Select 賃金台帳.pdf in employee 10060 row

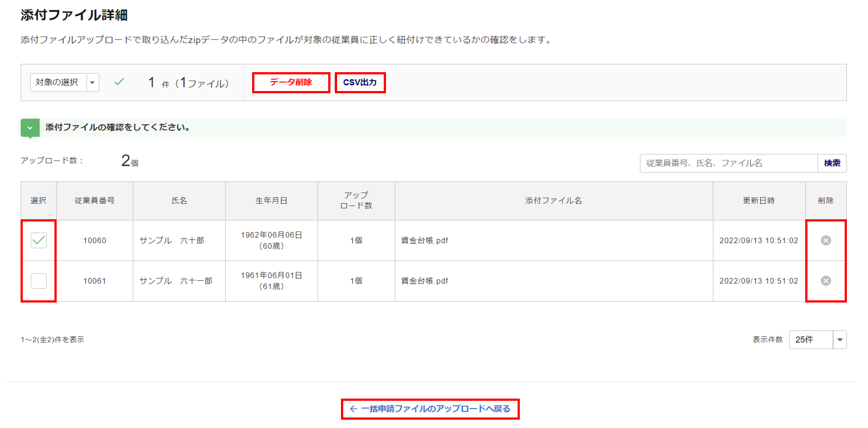(424, 240)
